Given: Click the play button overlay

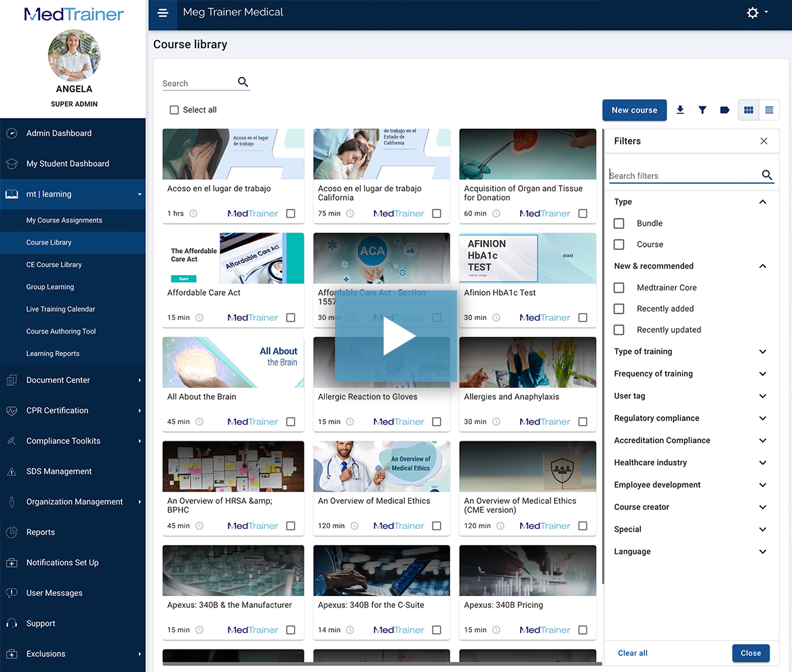Looking at the screenshot, I should click(396, 336).
